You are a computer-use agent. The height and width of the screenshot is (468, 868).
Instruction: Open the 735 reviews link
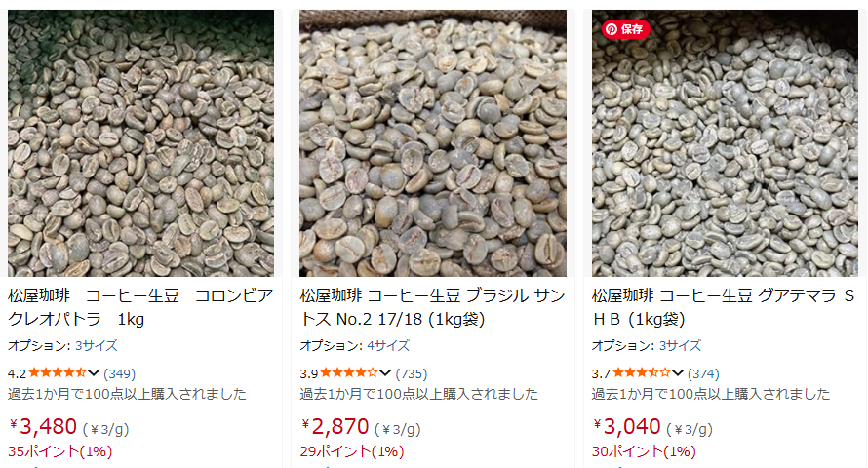412,373
